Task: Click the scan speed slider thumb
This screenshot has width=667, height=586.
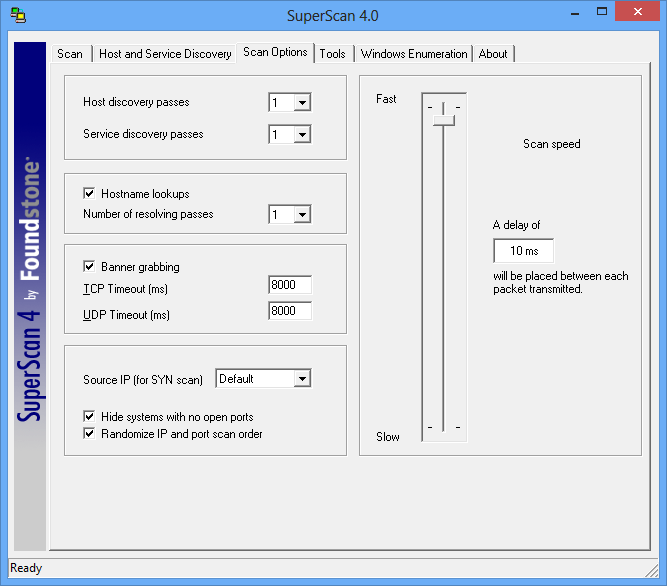Action: [x=444, y=120]
